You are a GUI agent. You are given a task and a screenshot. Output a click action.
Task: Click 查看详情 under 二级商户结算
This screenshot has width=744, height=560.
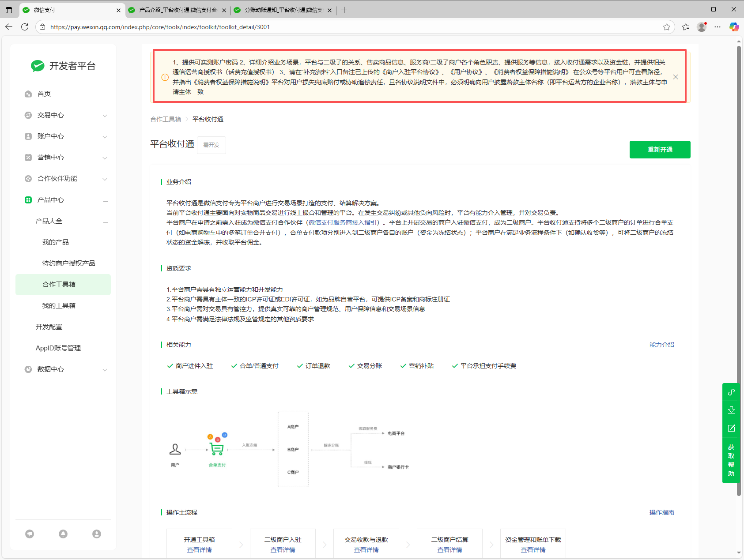pos(449,550)
